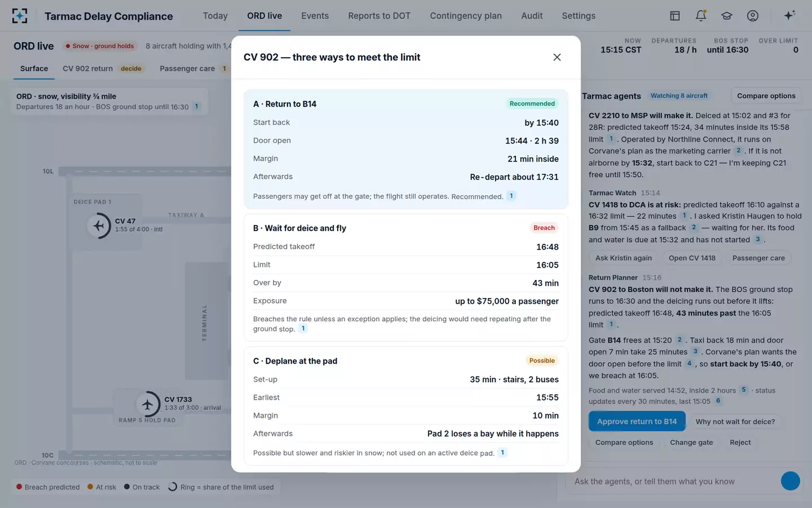
Task: Click the blue send button in chat
Action: click(790, 481)
